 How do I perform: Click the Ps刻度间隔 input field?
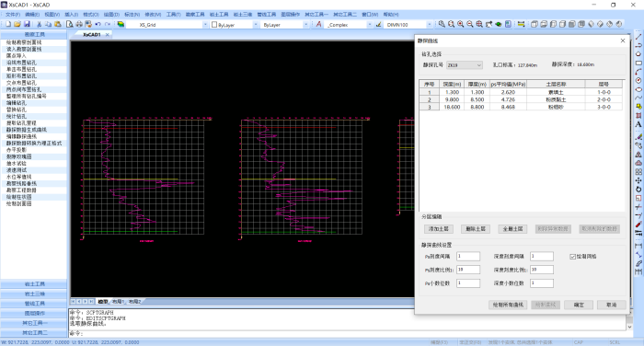[x=467, y=257]
